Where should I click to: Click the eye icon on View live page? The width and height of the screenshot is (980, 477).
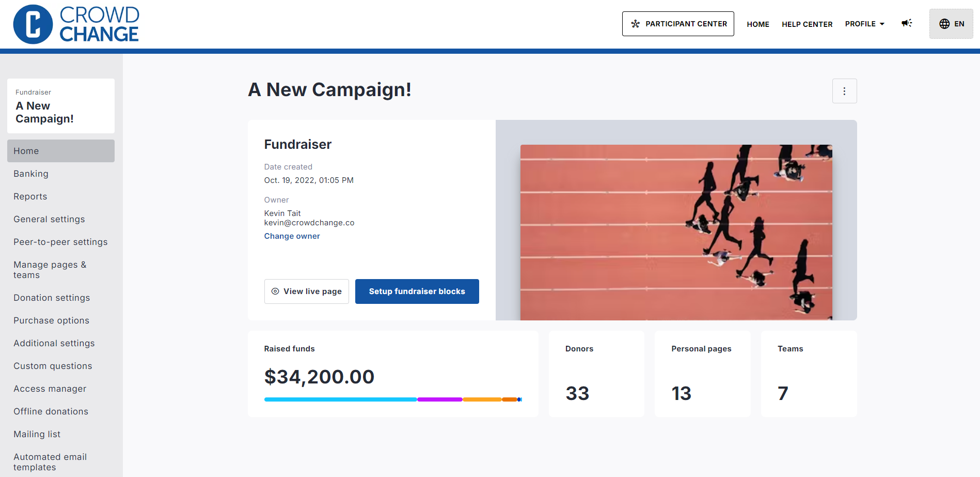pos(275,291)
